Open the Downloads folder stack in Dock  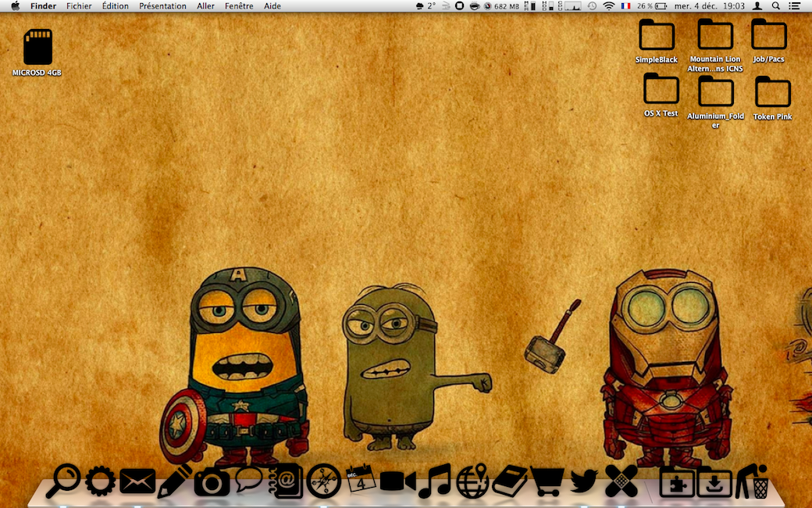point(714,481)
